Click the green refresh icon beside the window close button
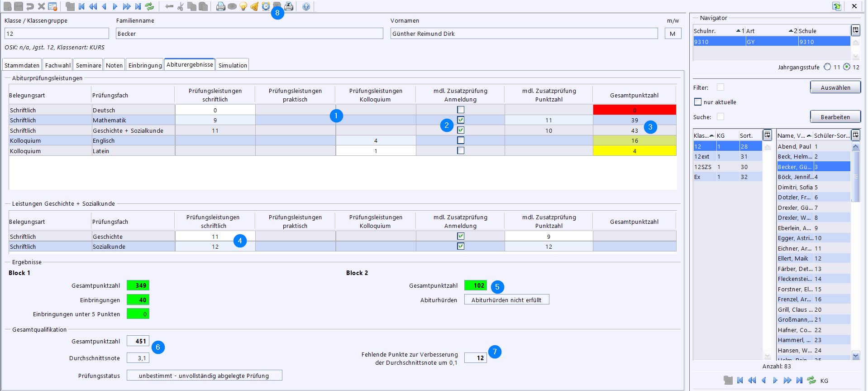The width and height of the screenshot is (868, 391). pos(836,6)
